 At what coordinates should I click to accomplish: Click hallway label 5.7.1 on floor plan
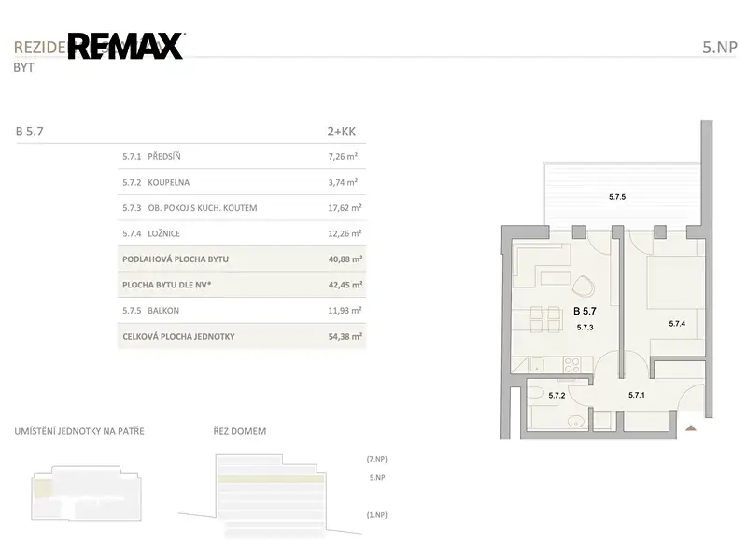coord(637,395)
